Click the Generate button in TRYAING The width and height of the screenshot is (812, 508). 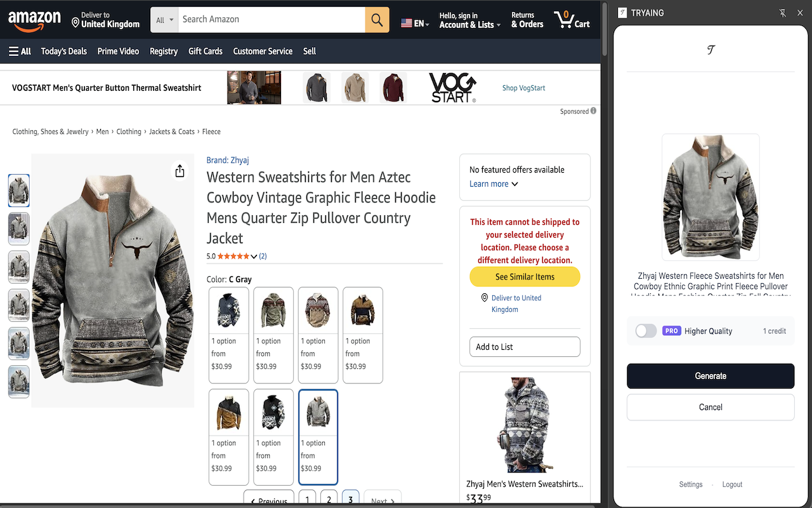click(x=710, y=375)
